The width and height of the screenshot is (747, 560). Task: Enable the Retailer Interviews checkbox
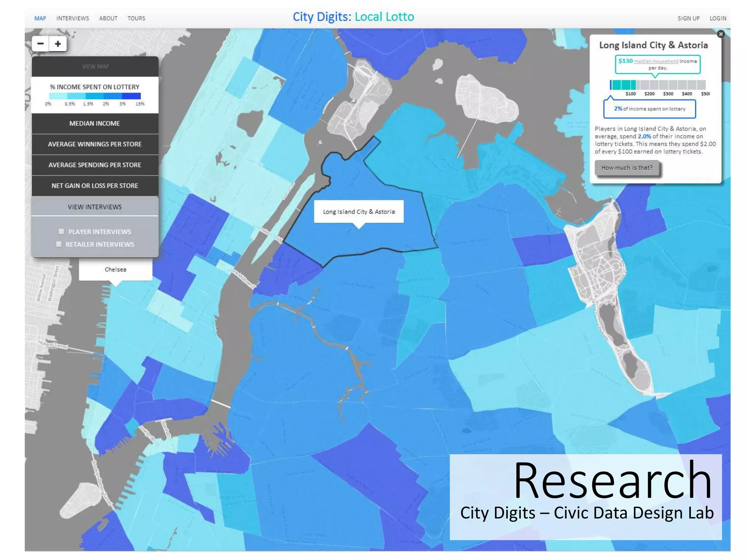pos(59,244)
